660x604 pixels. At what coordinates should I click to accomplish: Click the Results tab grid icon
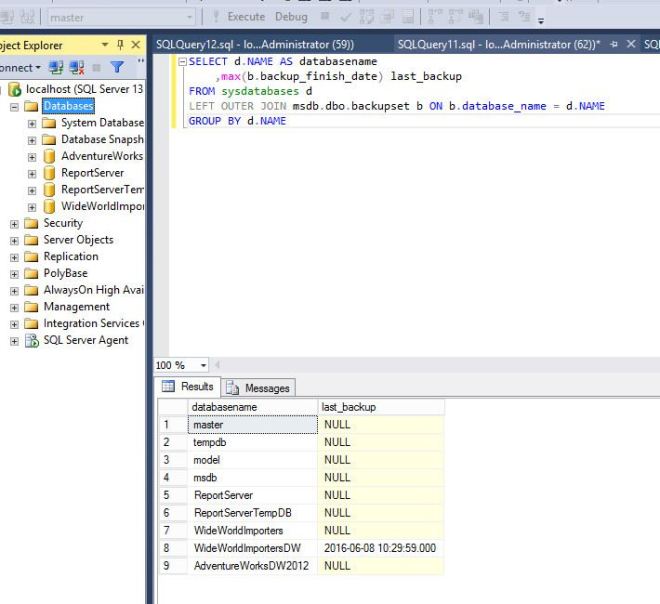pos(169,387)
